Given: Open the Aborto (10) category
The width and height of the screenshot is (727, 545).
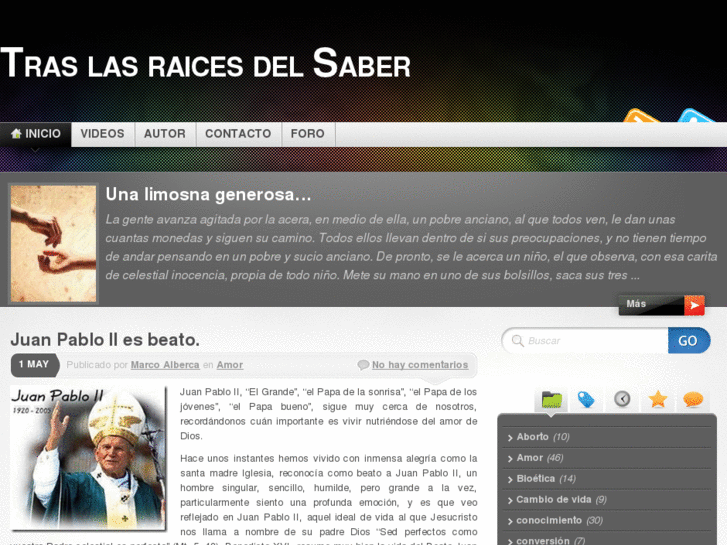Looking at the screenshot, I should tap(542, 437).
